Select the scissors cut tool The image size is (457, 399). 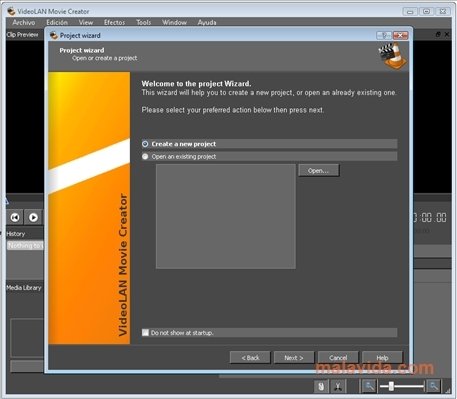click(338, 386)
